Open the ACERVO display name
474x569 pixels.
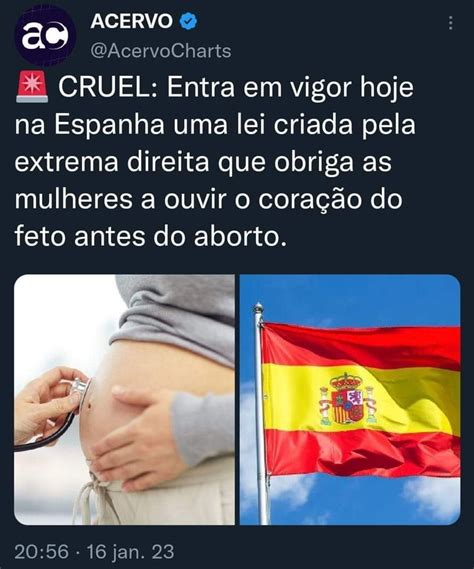[x=131, y=21]
